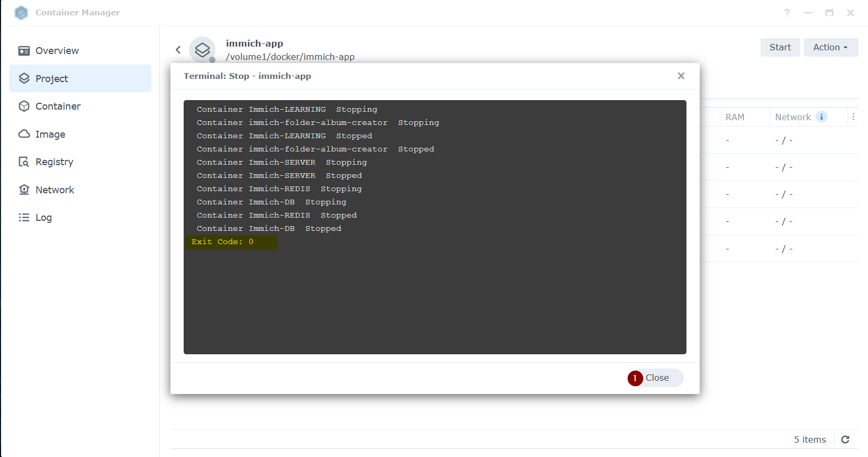Open the Container section
Viewport: 868px width, 457px height.
point(80,106)
